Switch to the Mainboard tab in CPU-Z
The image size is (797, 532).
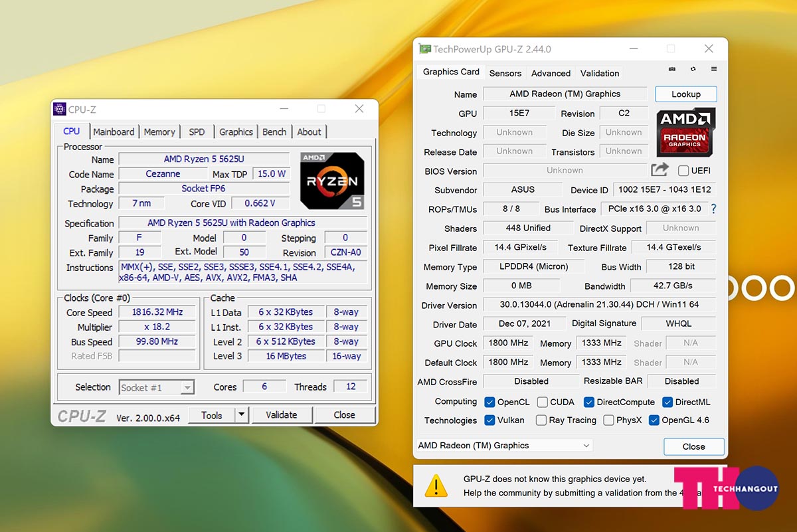(114, 132)
